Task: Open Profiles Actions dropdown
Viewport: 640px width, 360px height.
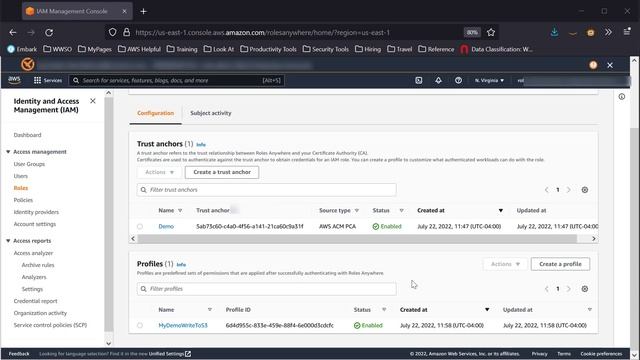Action: 505,264
